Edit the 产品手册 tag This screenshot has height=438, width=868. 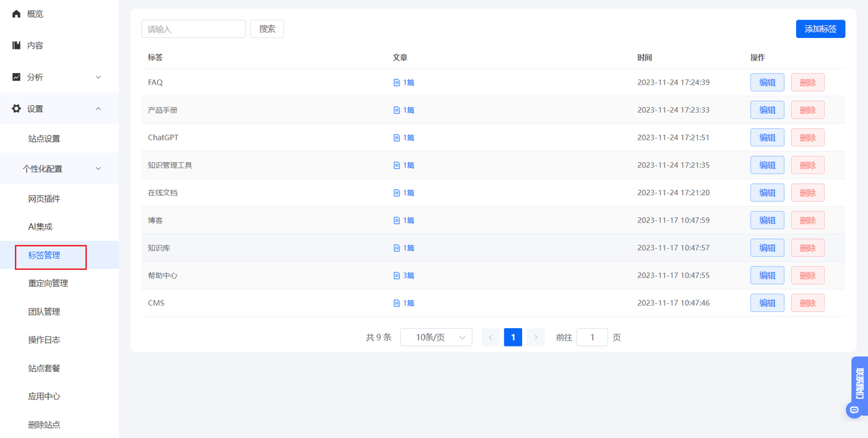click(x=768, y=110)
